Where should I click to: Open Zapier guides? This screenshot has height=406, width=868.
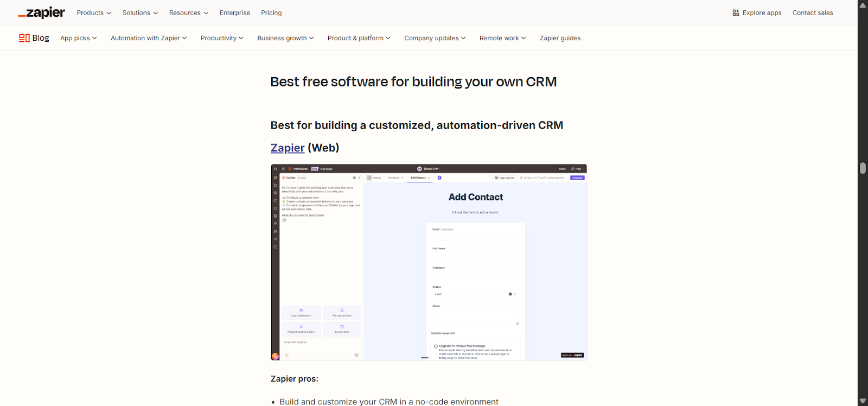pyautogui.click(x=560, y=38)
